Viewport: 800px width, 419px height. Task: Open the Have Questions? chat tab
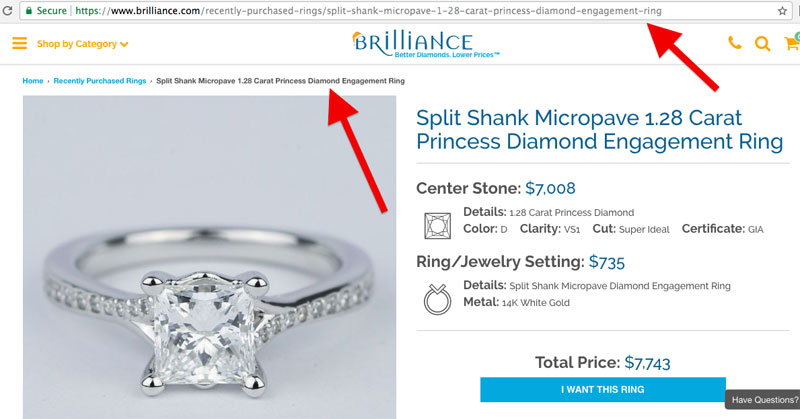click(763, 400)
